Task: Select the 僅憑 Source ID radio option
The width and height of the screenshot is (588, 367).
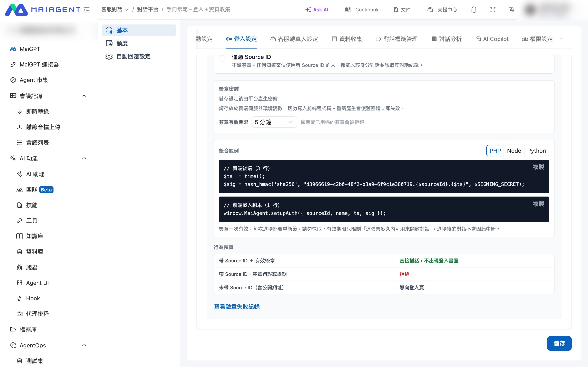Action: (x=222, y=58)
